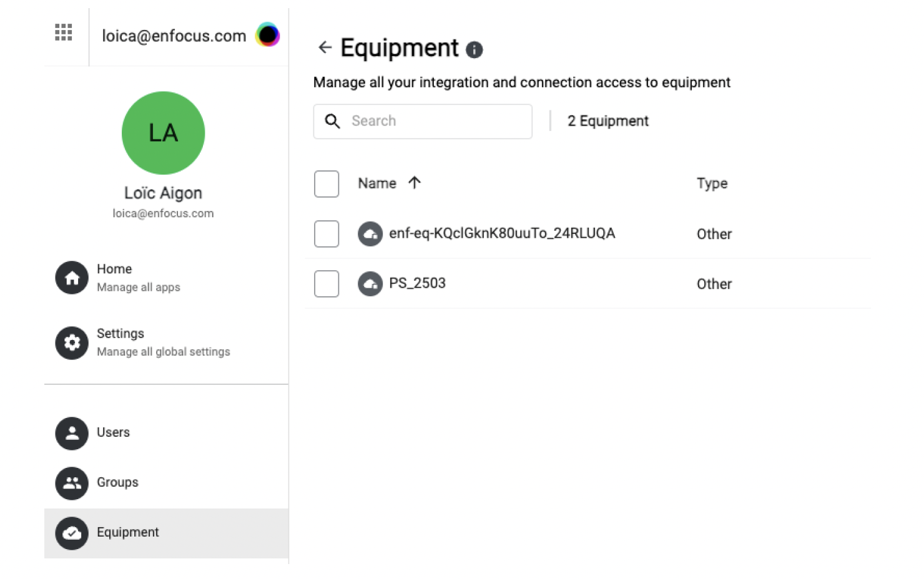
Task: Open the apps grid launcher icon
Action: click(64, 32)
